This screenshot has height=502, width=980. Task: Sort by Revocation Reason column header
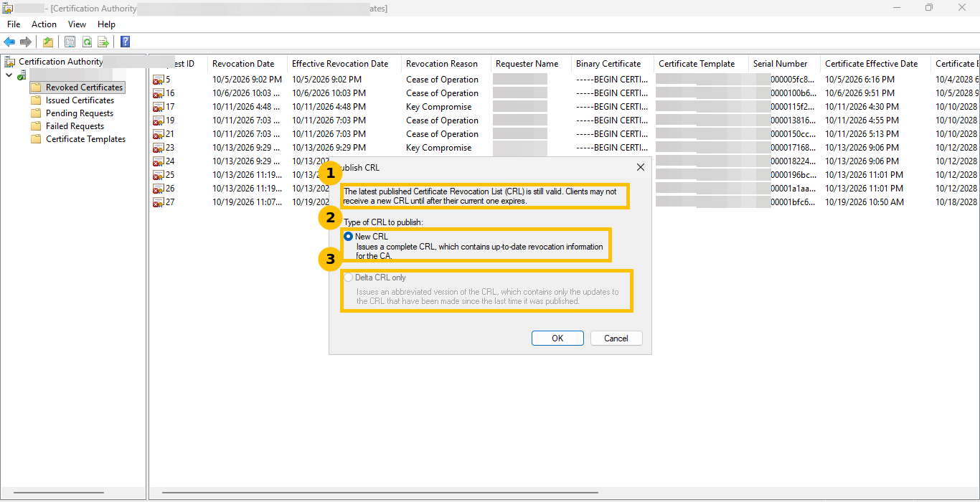click(446, 64)
